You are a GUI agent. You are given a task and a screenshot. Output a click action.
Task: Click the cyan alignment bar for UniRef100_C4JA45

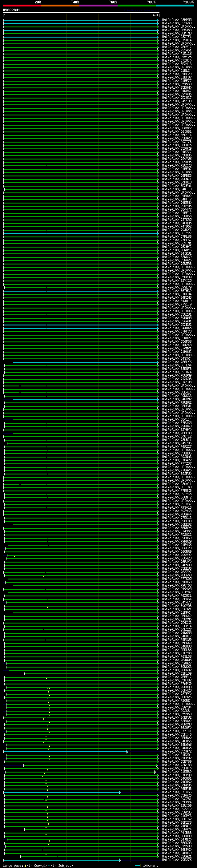pyautogui.click(x=81, y=328)
